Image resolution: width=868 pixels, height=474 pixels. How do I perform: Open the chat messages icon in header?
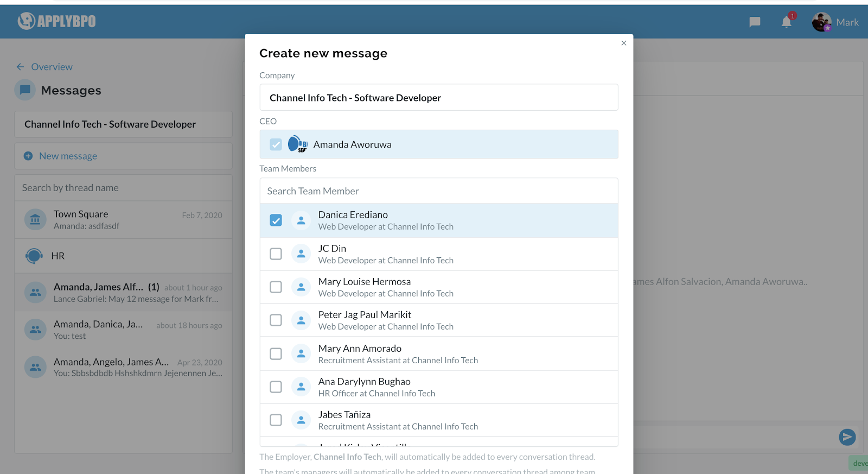[x=755, y=22]
